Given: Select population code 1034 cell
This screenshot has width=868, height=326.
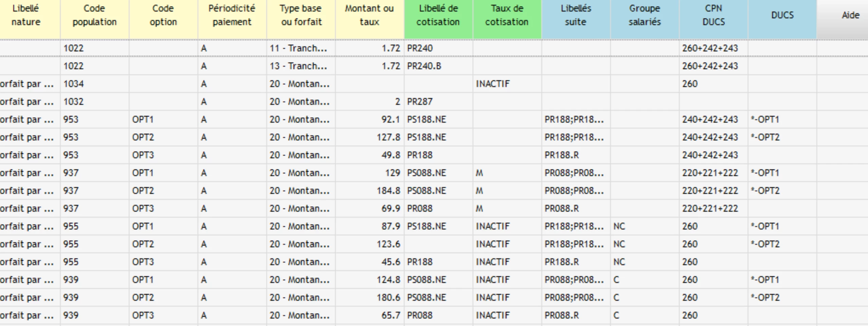Looking at the screenshot, I should 94,84.
